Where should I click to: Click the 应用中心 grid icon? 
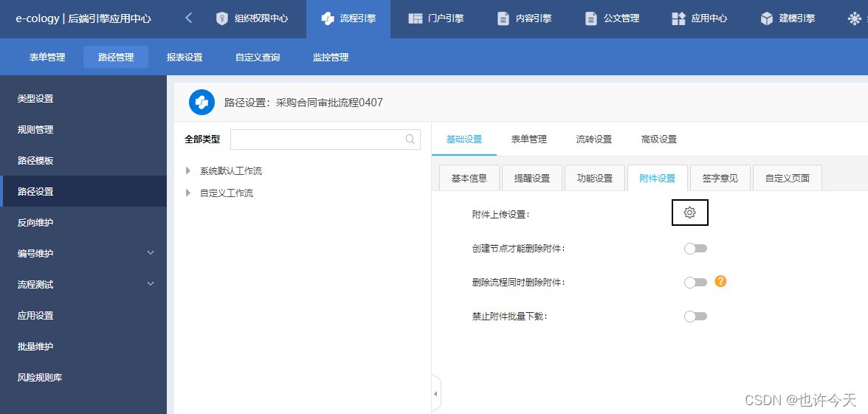tap(679, 19)
